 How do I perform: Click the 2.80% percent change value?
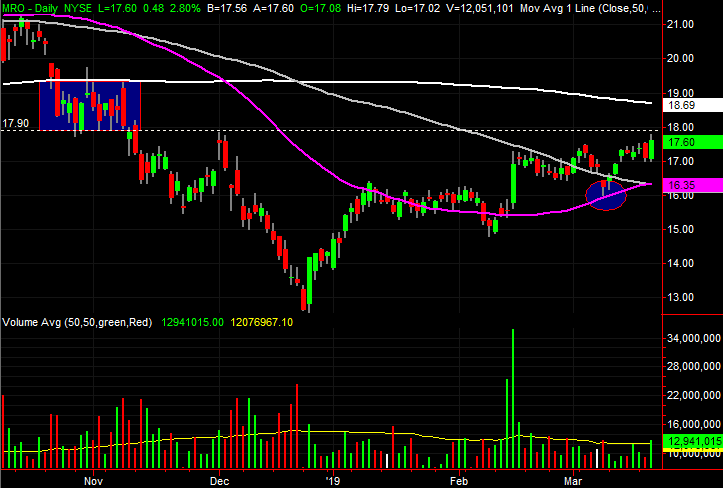[183, 8]
